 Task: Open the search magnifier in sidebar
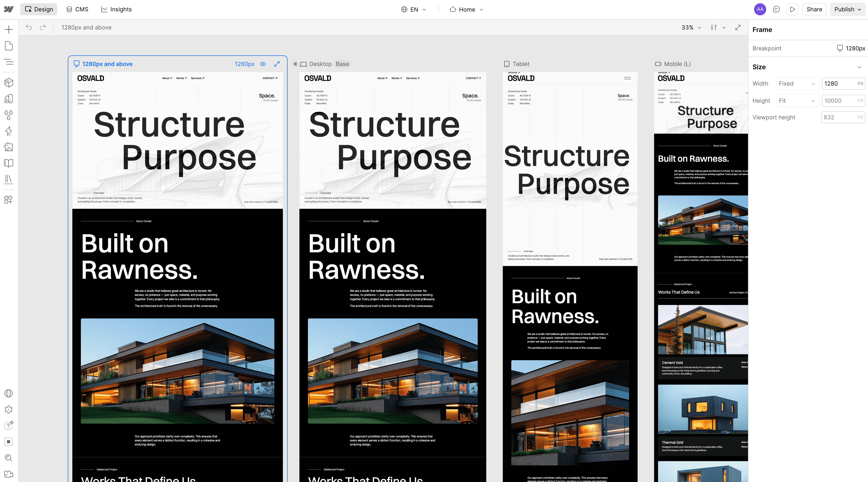[9, 458]
